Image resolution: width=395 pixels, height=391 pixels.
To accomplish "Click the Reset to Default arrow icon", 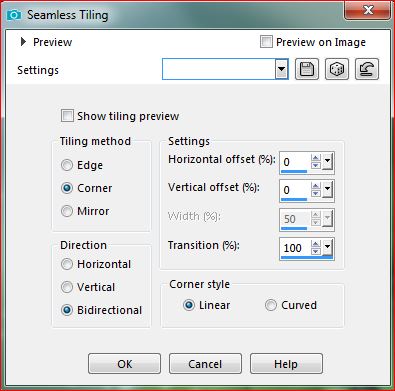I will click(x=367, y=69).
